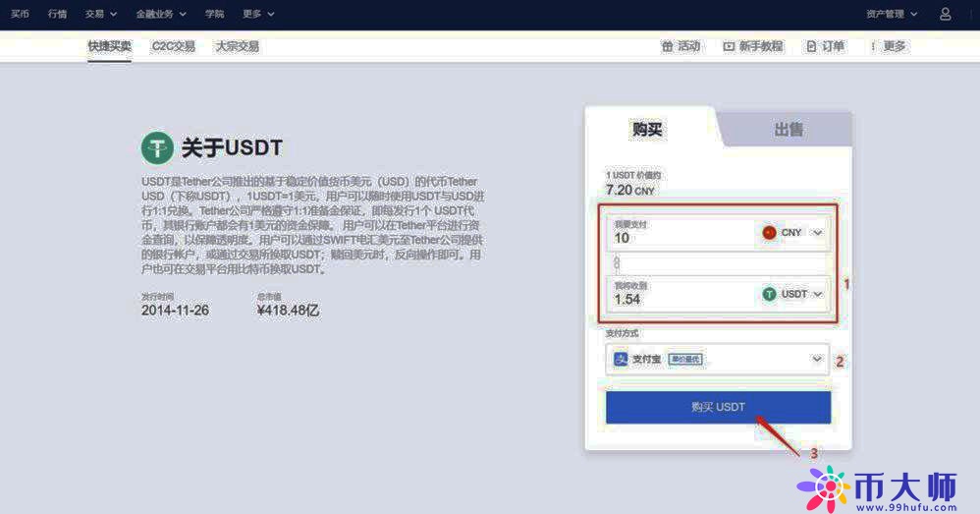Screen dimensions: 980x514
Task: Click the ¥418.48亿 market cap value
Action: pyautogui.click(x=288, y=311)
